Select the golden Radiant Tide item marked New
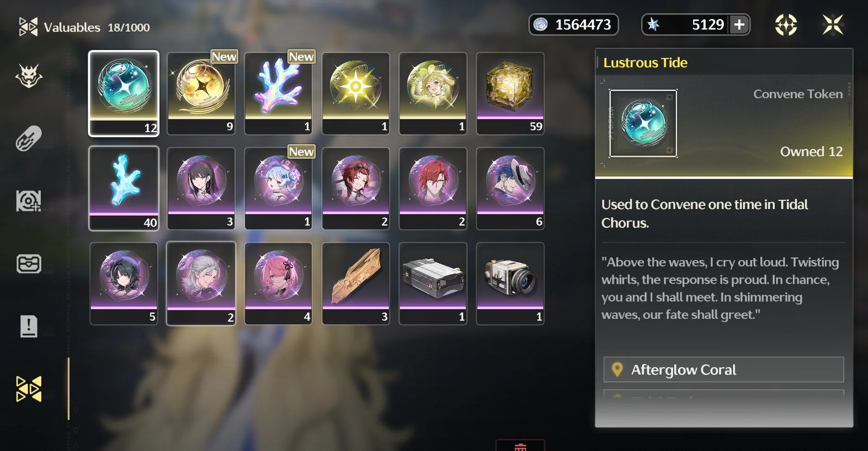 pyautogui.click(x=201, y=93)
